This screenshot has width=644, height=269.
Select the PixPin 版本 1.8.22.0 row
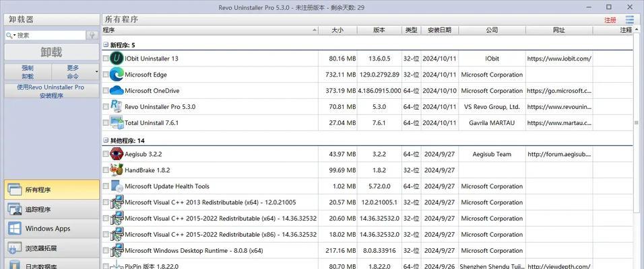tap(367, 265)
